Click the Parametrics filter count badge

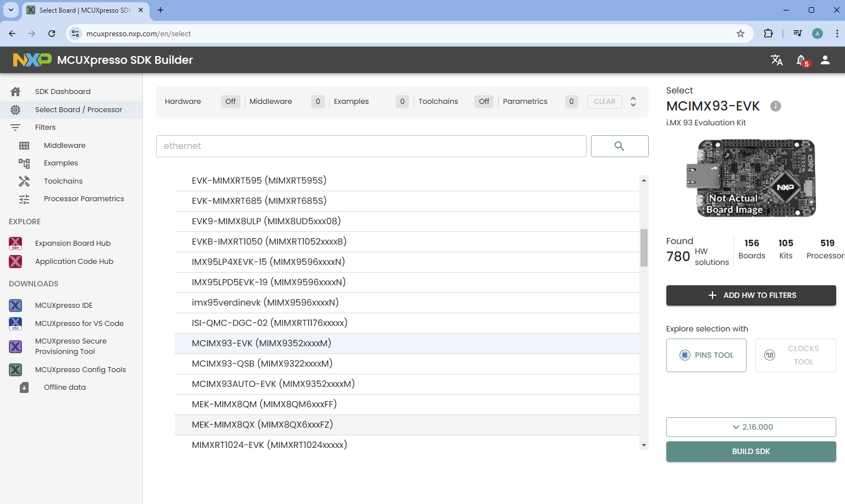tap(572, 102)
